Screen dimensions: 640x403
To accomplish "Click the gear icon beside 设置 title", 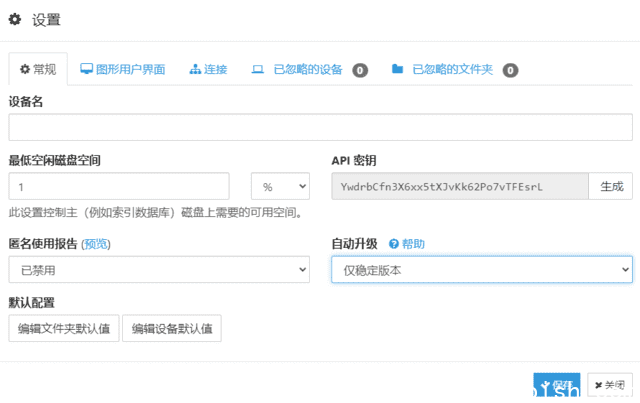I will (15, 19).
